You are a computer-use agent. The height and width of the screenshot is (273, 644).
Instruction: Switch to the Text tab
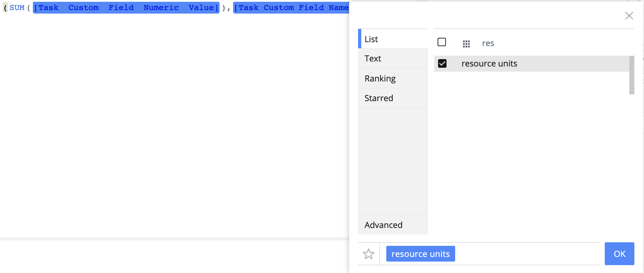coord(393,59)
